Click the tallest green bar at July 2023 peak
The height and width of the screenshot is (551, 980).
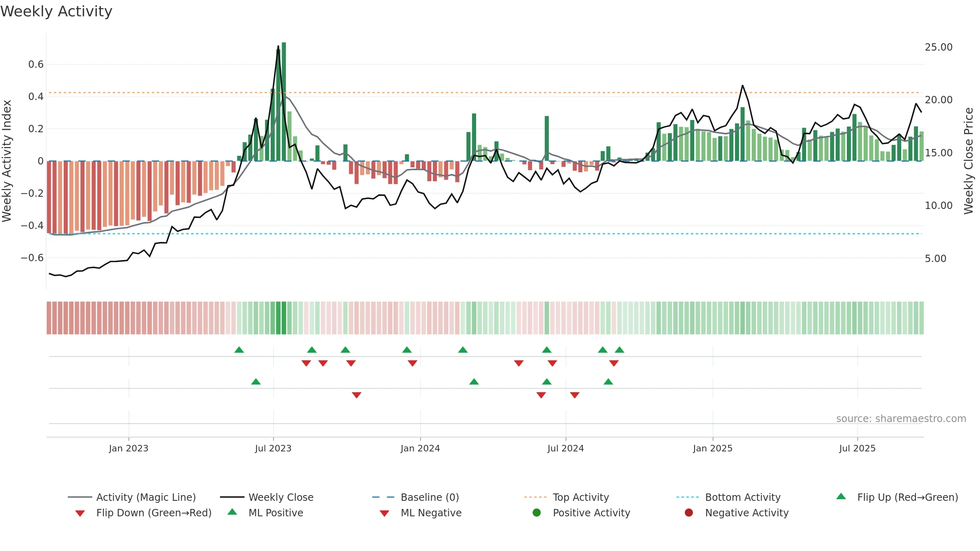click(x=284, y=102)
